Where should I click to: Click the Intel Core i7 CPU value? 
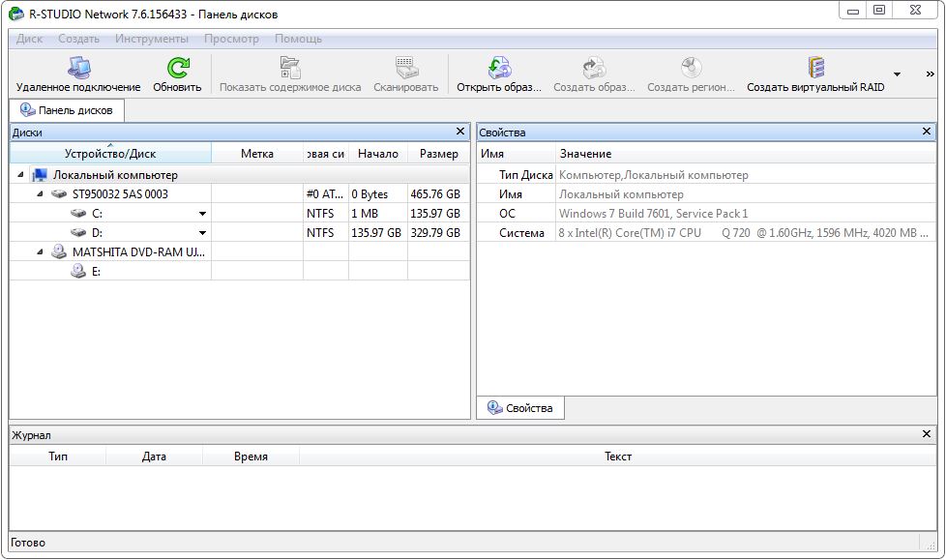tap(743, 233)
